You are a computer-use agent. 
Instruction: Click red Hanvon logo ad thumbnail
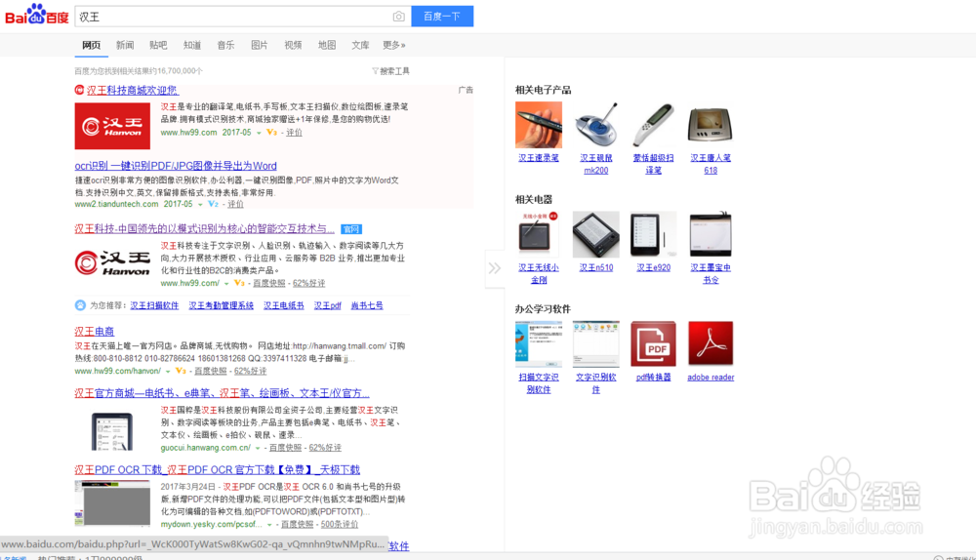pos(112,126)
